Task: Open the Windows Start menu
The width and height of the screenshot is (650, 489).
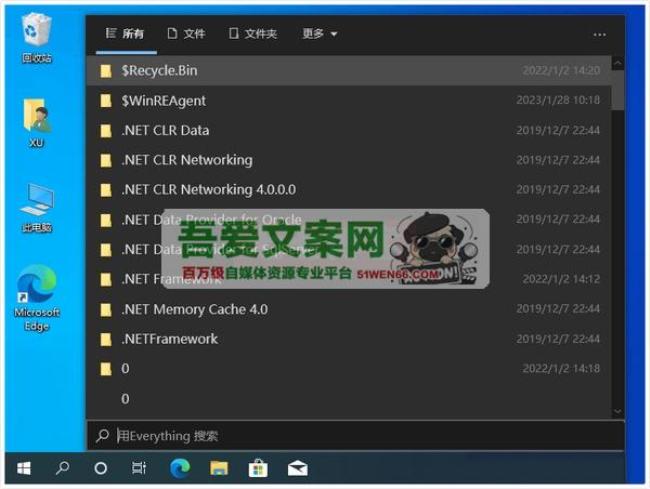Action: (24, 468)
